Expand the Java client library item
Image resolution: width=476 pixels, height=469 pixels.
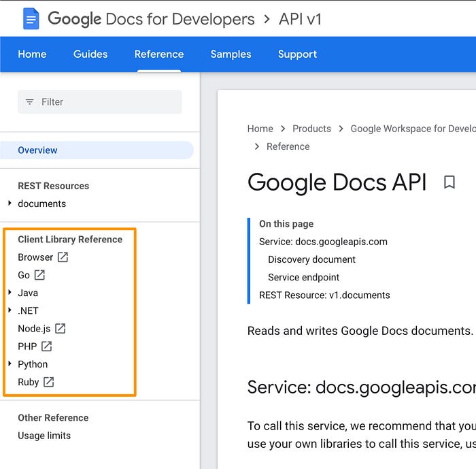click(10, 293)
